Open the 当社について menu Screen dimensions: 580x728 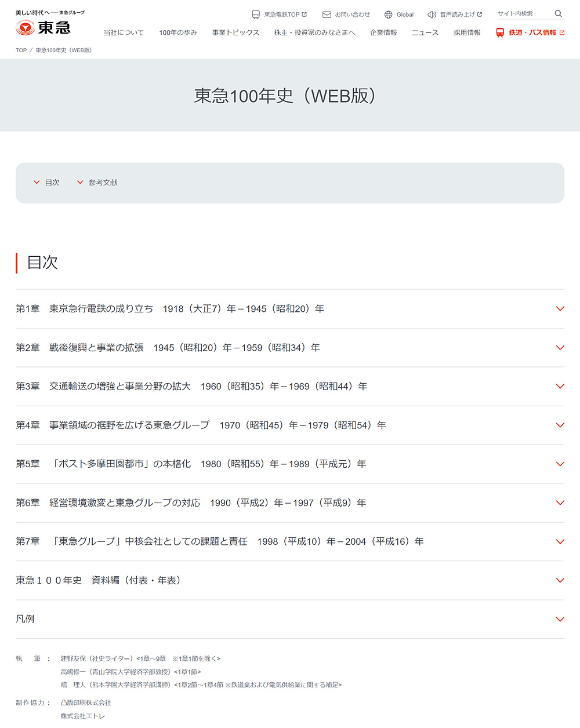tap(124, 33)
